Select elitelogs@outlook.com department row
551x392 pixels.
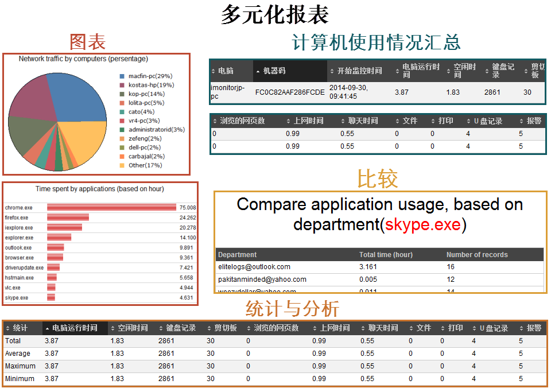click(254, 267)
